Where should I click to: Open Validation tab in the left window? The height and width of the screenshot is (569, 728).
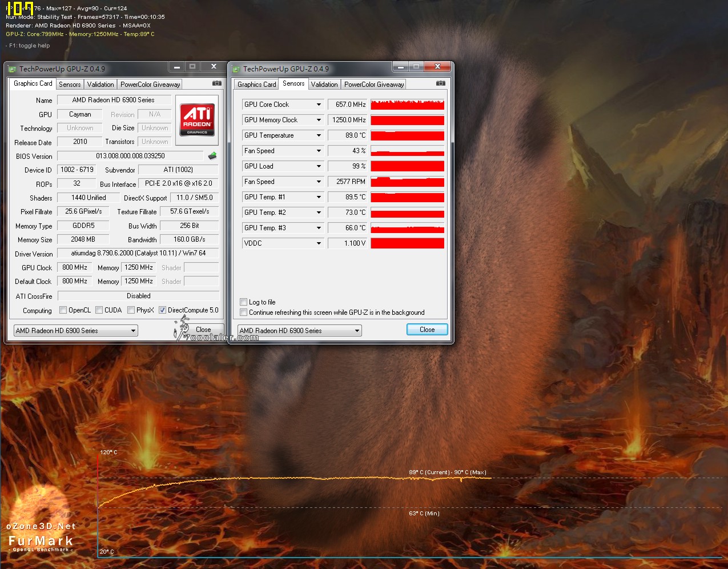100,85
